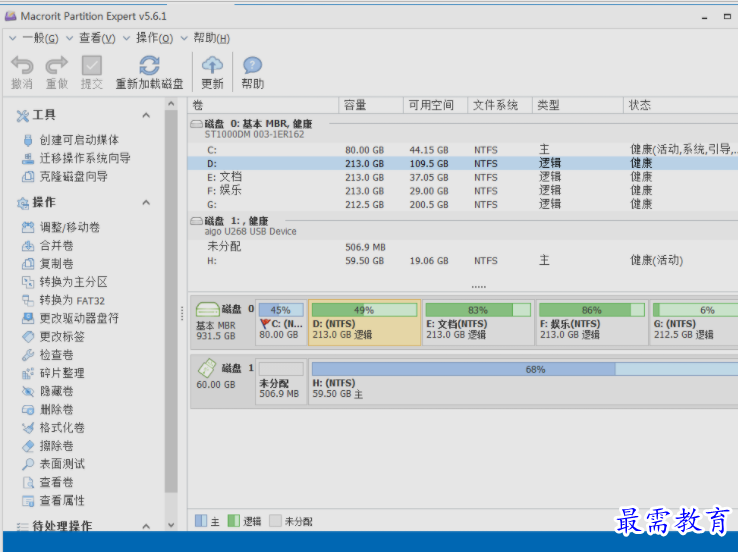Collapse the 待处理操作 pending operations section

pos(146,526)
